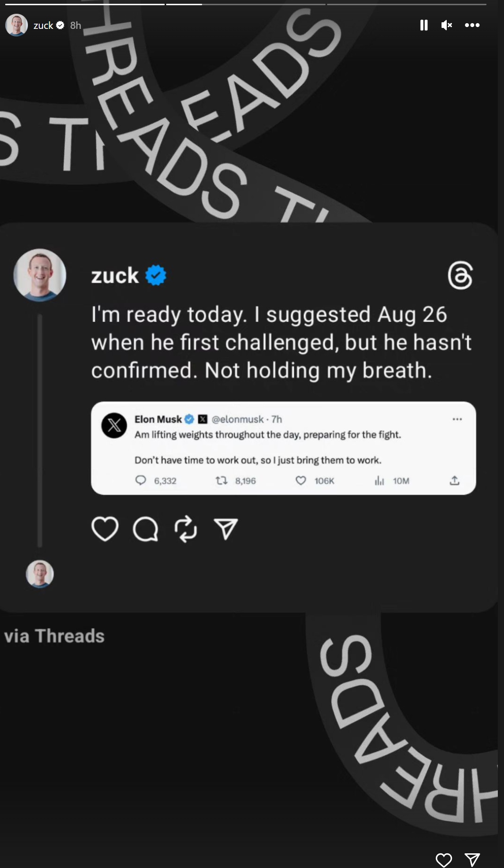Viewport: 504px width, 868px height.
Task: Like the Threads post with heart icon
Action: tap(105, 528)
